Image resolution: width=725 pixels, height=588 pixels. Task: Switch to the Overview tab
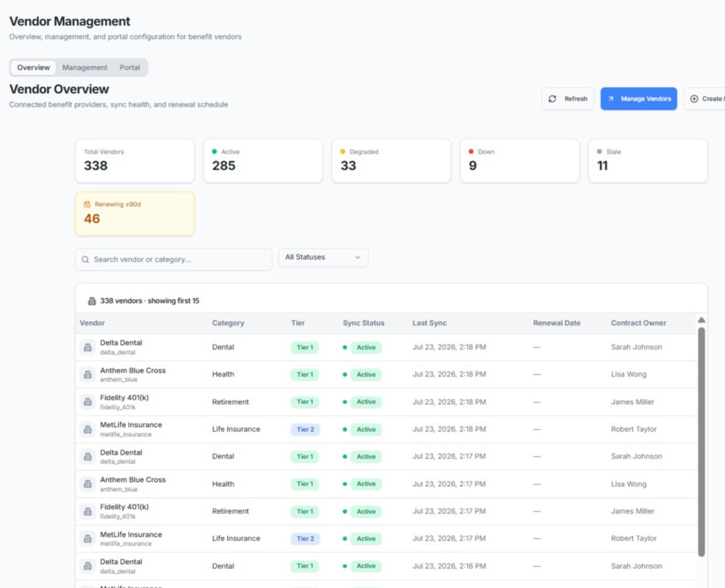pos(34,67)
